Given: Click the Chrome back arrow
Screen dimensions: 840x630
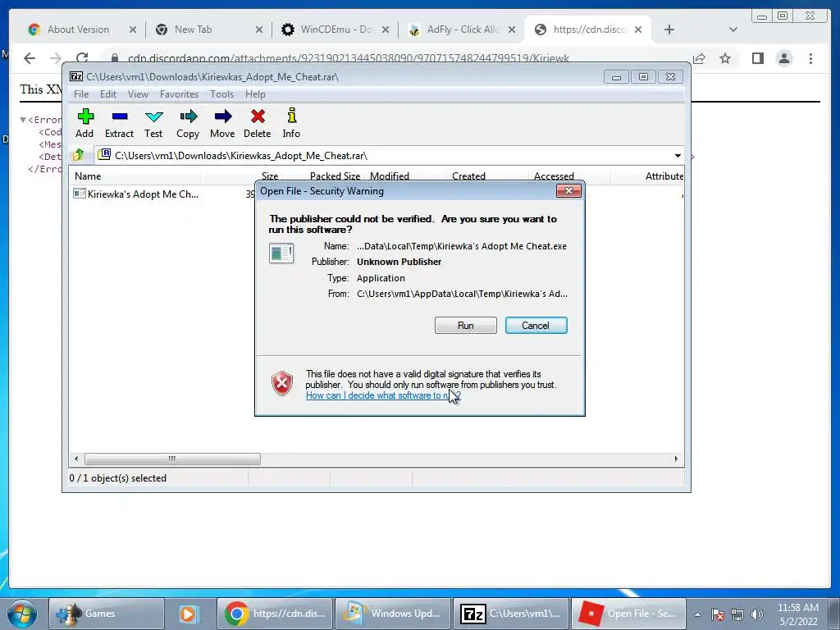Looking at the screenshot, I should (30, 58).
